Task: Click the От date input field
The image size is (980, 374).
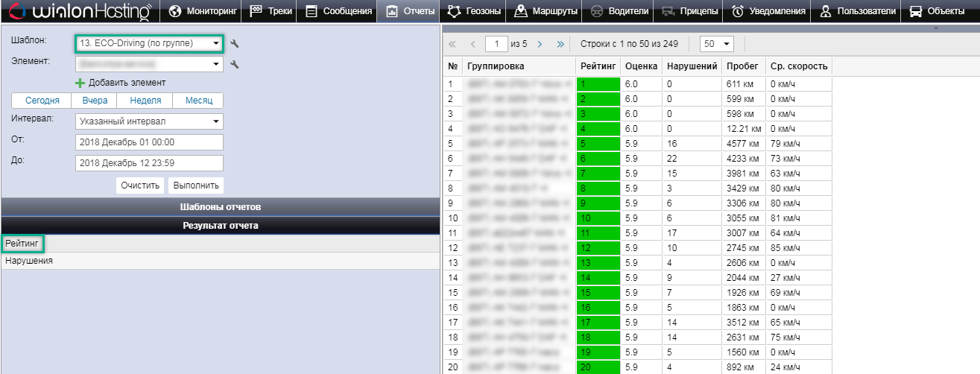Action: point(149,142)
